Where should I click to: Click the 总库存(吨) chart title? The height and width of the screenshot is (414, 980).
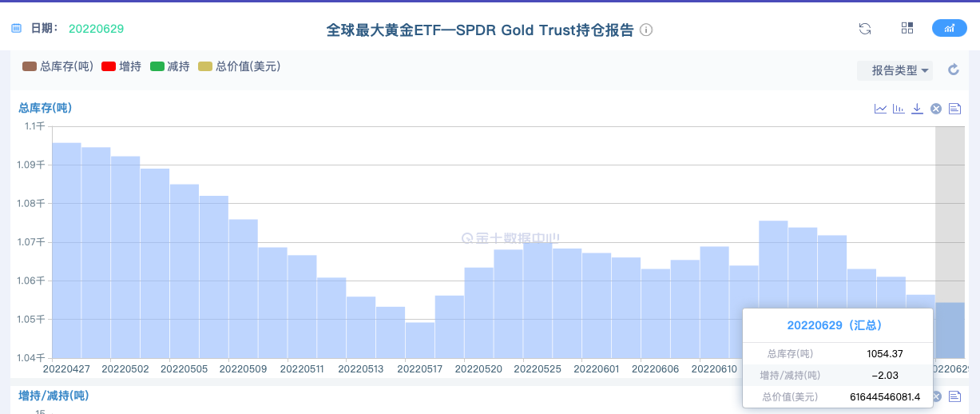[46, 108]
